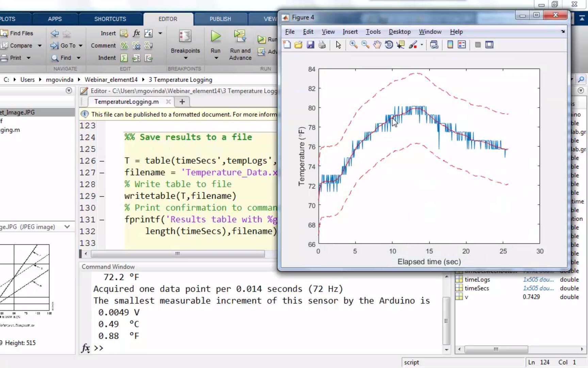Open the Tools menu in Figure 4

373,31
